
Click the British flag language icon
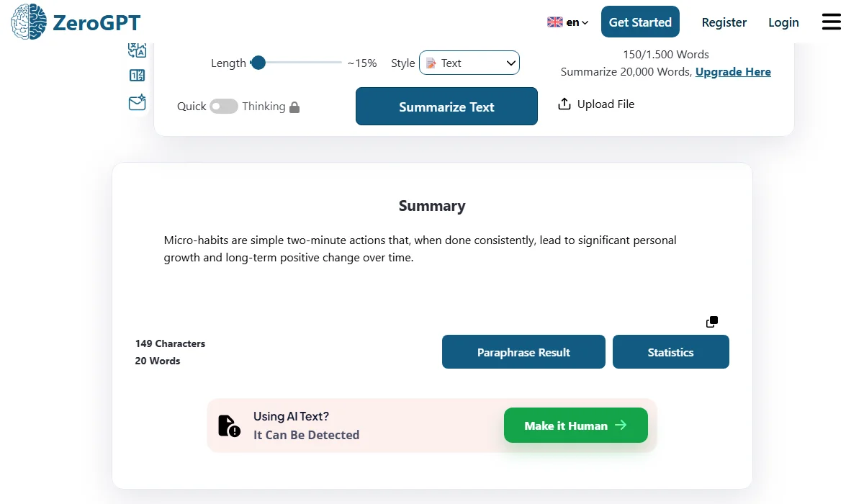[554, 22]
